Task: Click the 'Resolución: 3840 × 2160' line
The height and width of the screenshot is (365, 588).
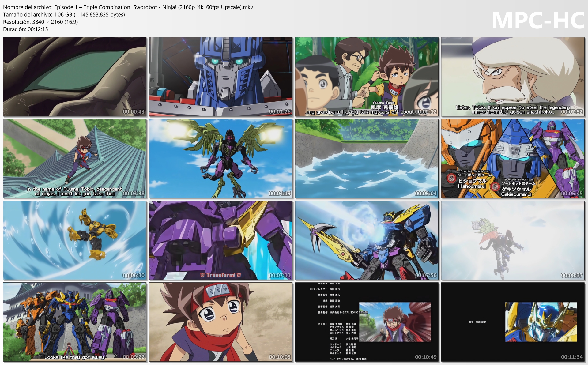Action: [x=40, y=22]
